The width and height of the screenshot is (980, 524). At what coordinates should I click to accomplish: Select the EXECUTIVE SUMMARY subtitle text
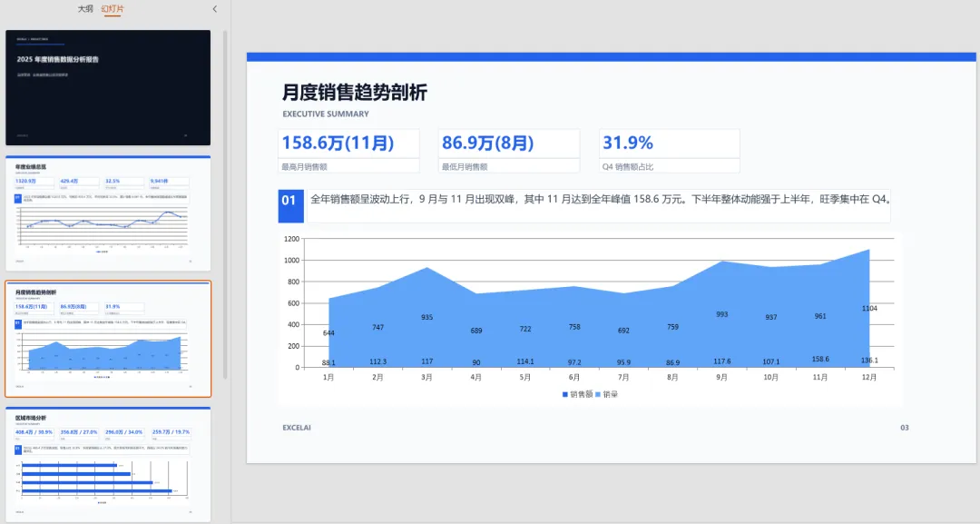click(x=326, y=114)
